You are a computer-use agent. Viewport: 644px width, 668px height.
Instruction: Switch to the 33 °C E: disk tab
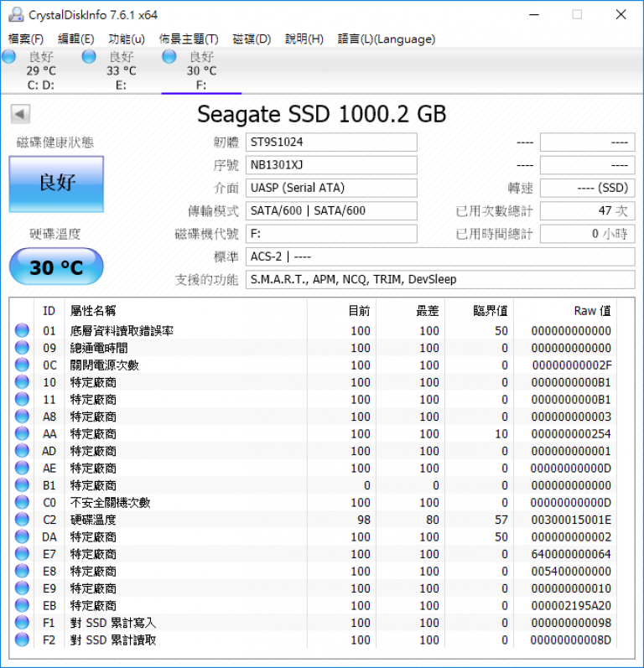point(121,70)
